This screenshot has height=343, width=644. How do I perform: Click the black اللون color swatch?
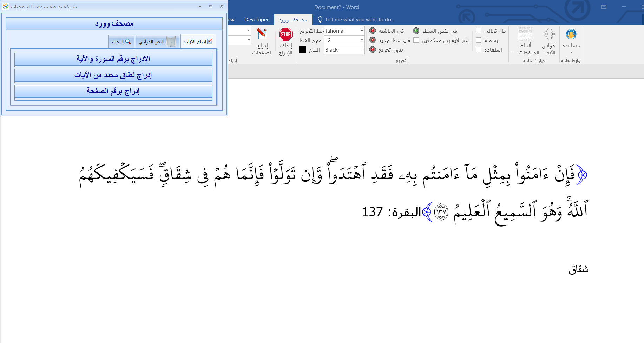pyautogui.click(x=302, y=49)
